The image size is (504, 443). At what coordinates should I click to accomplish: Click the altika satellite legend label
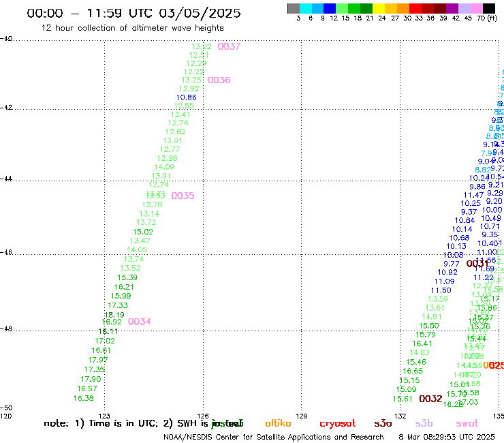[x=278, y=423]
